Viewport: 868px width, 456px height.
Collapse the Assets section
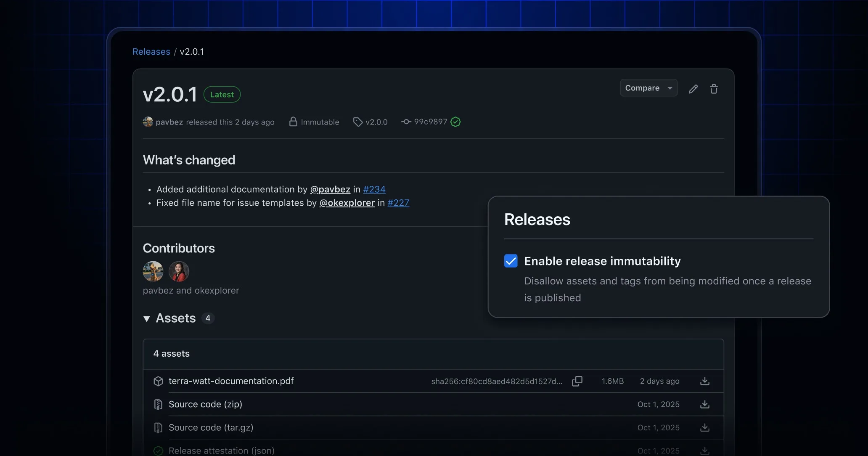click(x=146, y=318)
